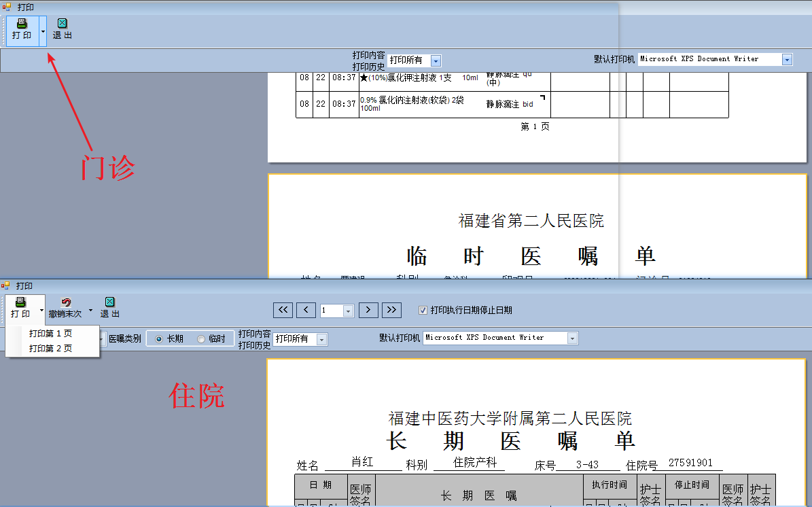Click the 第 1 页 page footer text

click(535, 126)
